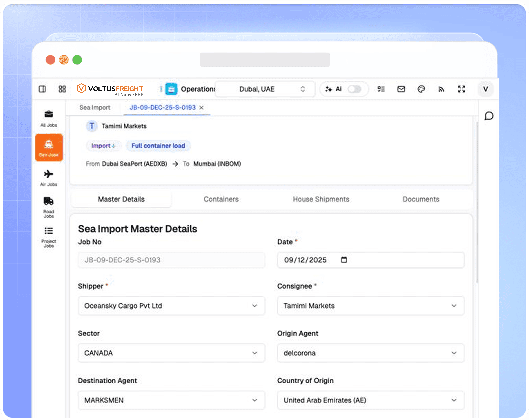Switch to the House Shipments tab
Viewport: 529px width, 420px height.
(x=321, y=199)
